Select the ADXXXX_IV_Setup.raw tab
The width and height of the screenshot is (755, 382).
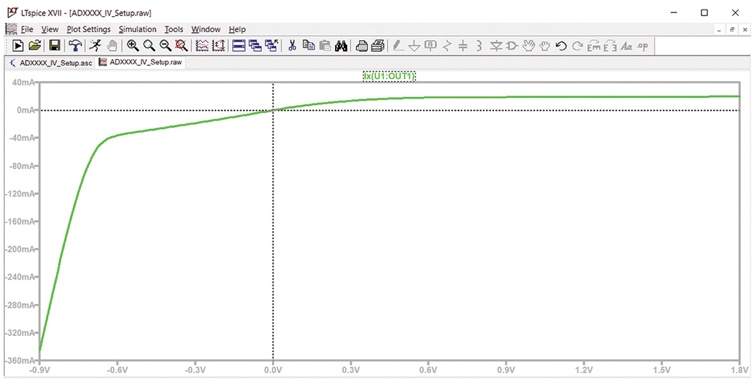141,62
